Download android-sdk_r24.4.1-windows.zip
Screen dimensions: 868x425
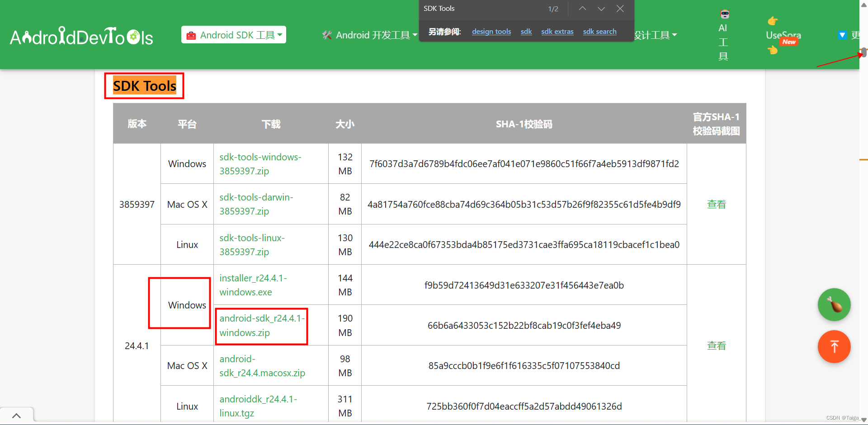click(x=262, y=326)
